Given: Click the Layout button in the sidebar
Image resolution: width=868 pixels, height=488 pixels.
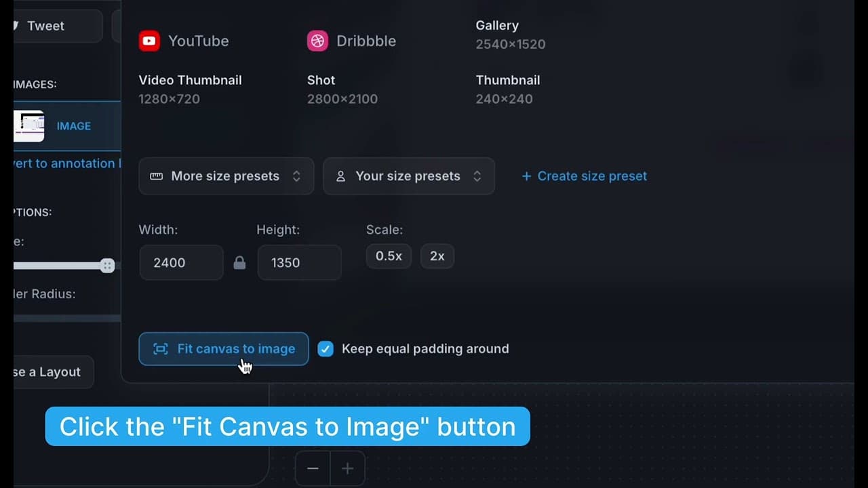Looking at the screenshot, I should [x=54, y=372].
